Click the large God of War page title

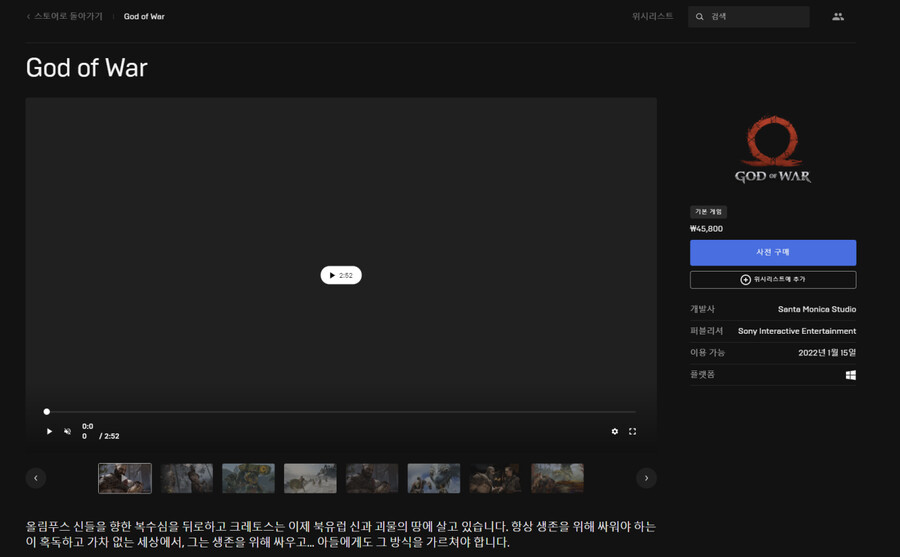[87, 68]
